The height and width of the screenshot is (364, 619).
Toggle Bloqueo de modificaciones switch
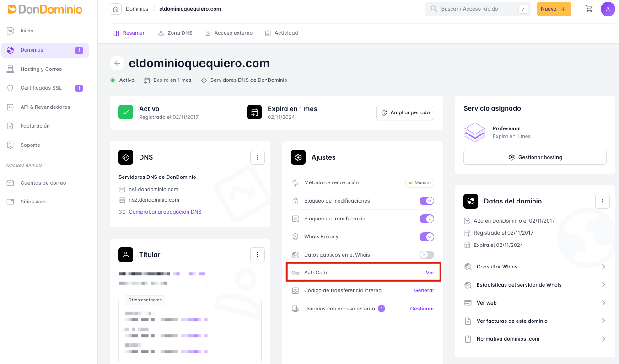[427, 201]
